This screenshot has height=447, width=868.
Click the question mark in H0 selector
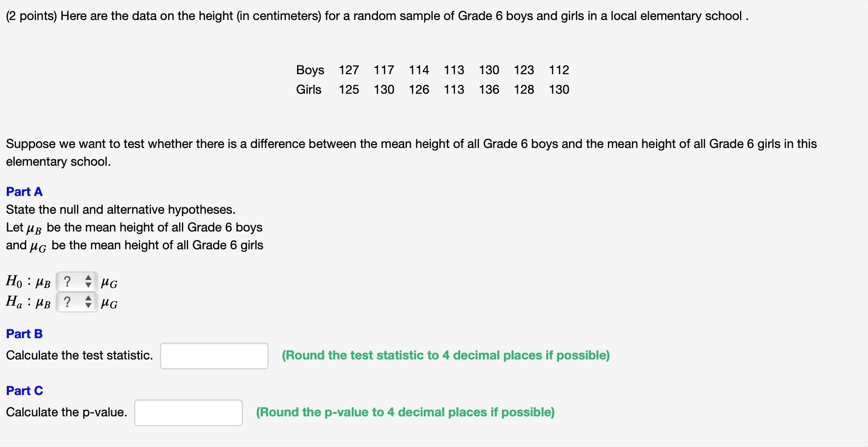coord(68,281)
